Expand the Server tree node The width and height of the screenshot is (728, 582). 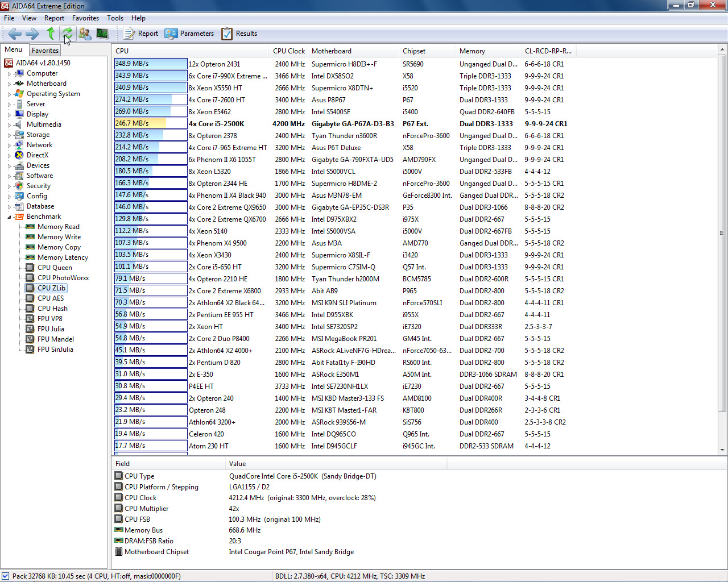click(x=9, y=105)
